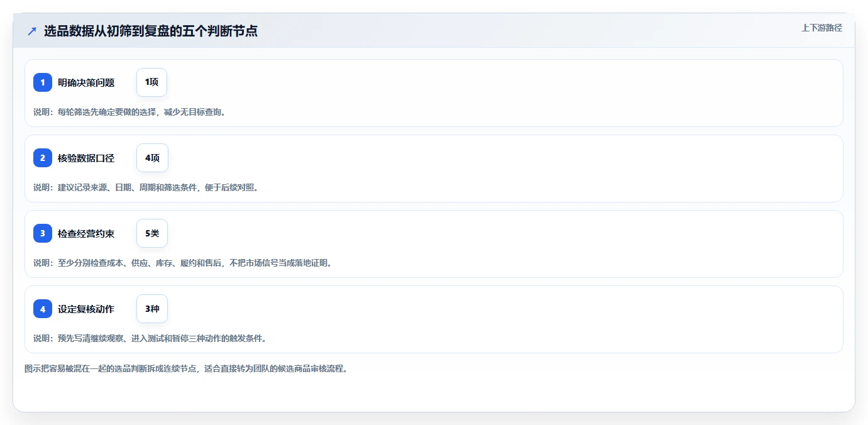The image size is (868, 425).
Task: Click the 3种 count chip
Action: (x=152, y=309)
